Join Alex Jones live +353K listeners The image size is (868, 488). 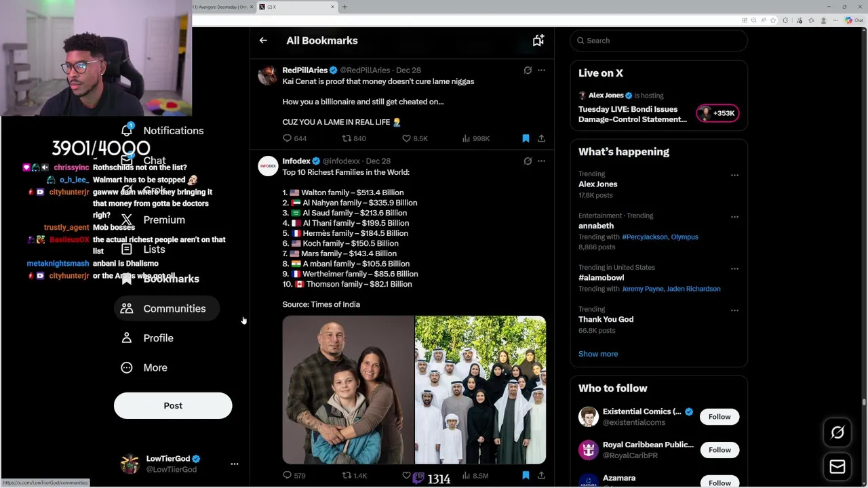717,113
